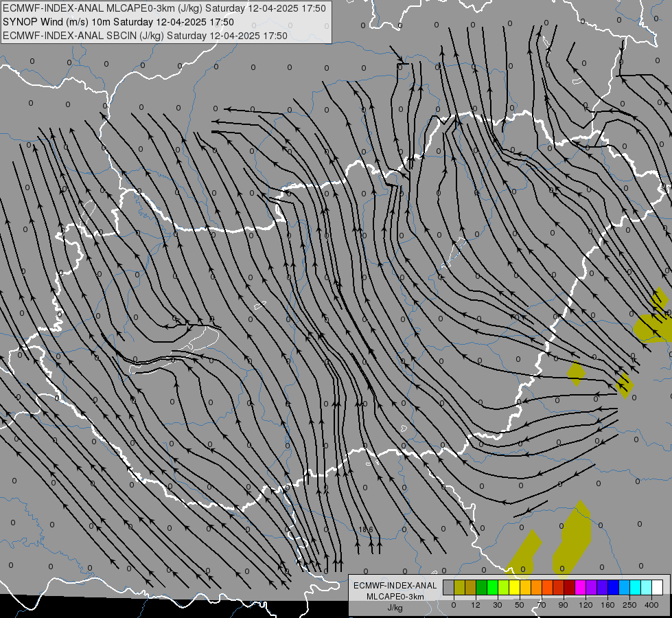Select the pure blue swatch right of the 160 tick
Viewport: 672px width, 618px height.
click(614, 588)
